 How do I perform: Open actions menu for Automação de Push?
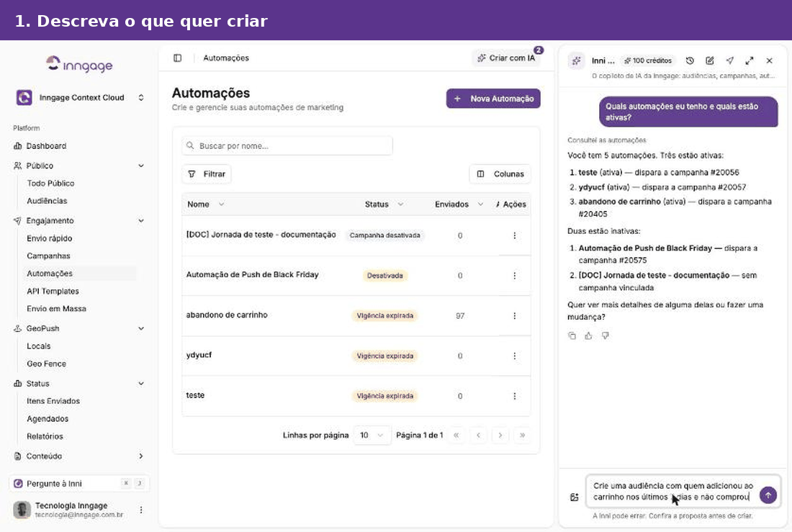(514, 275)
